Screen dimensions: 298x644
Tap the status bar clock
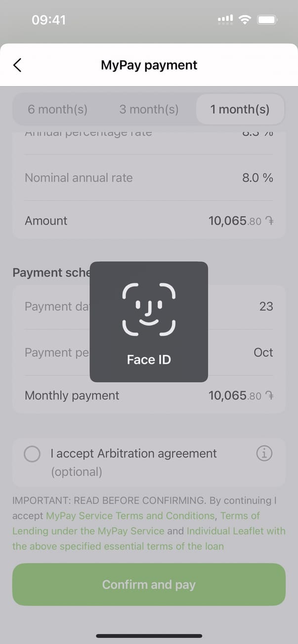point(48,20)
